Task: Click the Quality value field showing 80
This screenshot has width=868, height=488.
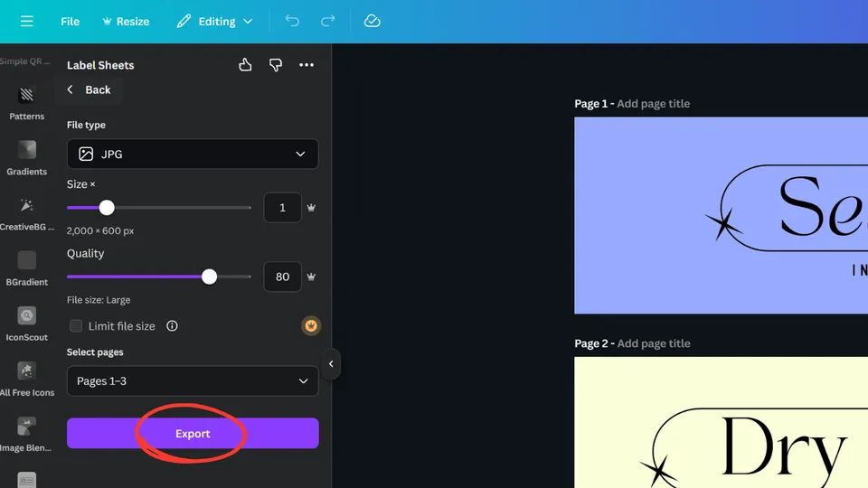Action: (282, 277)
